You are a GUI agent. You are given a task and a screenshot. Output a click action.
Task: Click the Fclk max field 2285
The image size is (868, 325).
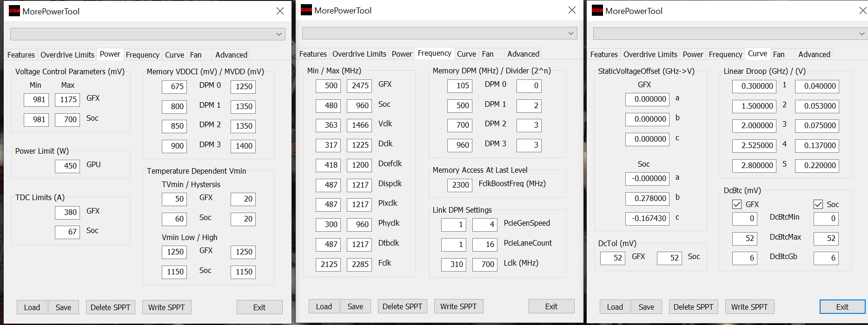[359, 264]
